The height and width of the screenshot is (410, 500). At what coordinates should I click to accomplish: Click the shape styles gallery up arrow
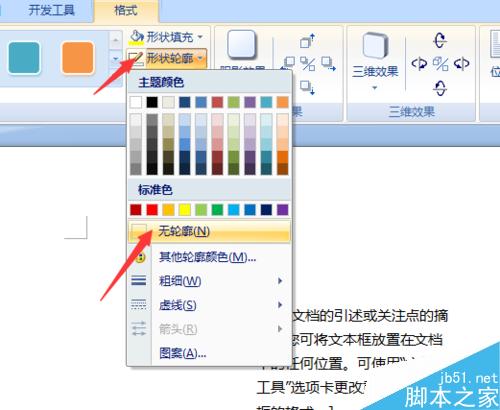pos(115,41)
